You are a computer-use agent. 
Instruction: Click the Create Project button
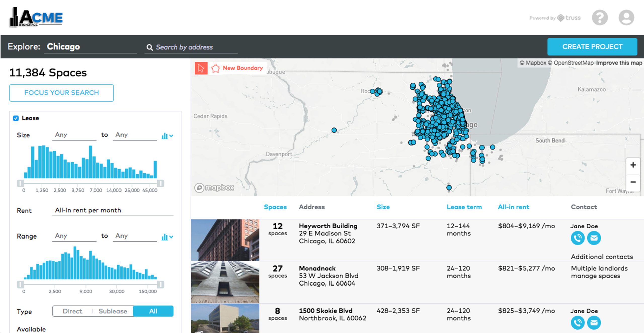pyautogui.click(x=592, y=47)
